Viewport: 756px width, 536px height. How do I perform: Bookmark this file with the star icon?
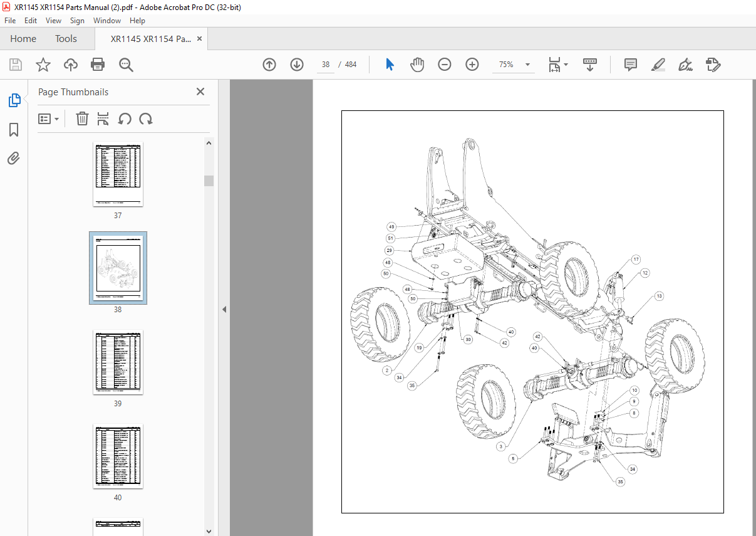(43, 65)
